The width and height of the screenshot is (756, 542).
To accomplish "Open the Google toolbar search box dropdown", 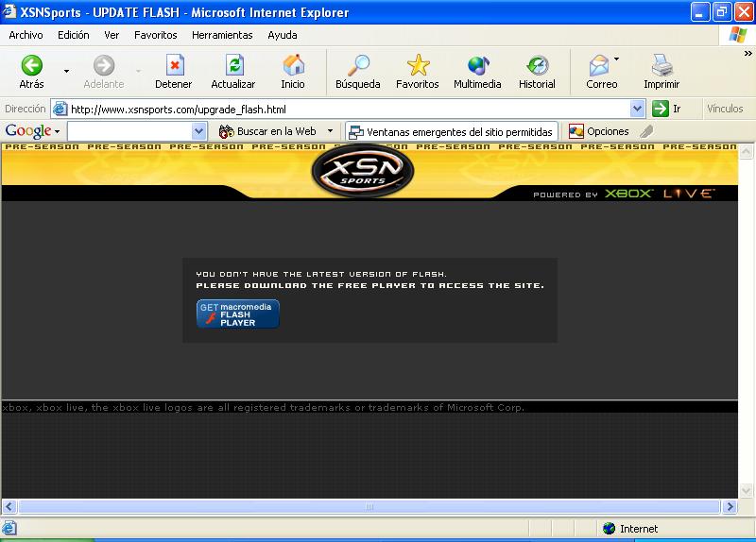I will [x=198, y=131].
